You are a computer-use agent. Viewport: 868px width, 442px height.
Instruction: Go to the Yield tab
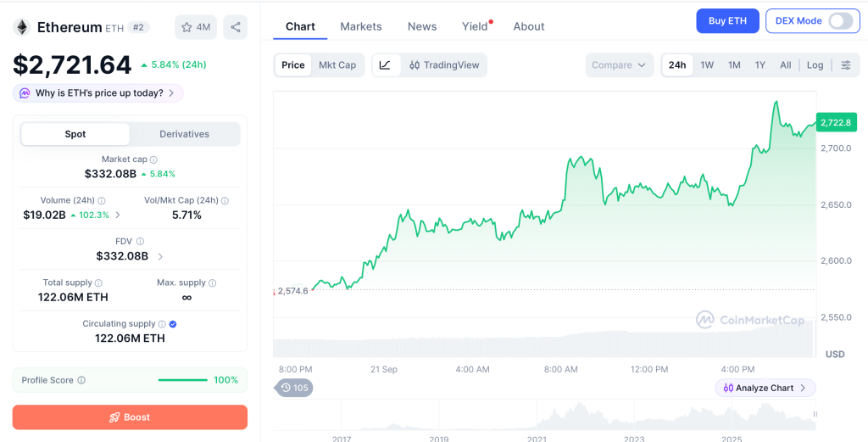[x=475, y=26]
